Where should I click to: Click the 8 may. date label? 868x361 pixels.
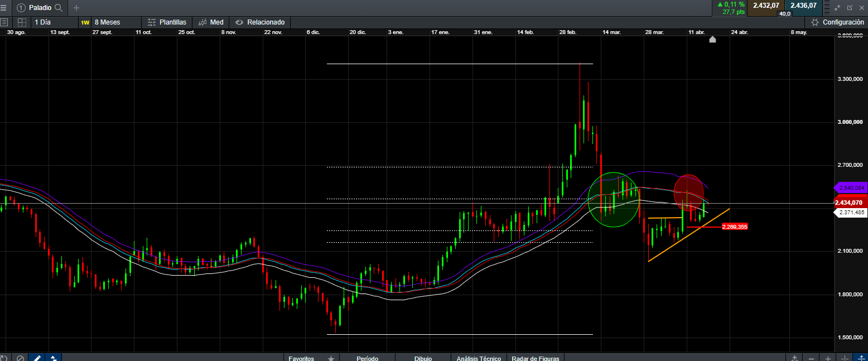(x=799, y=32)
